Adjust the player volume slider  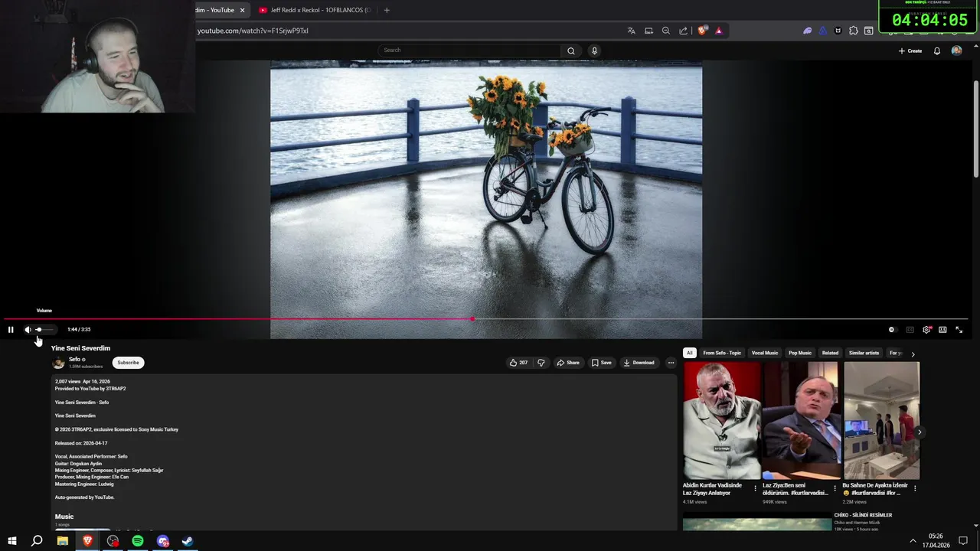[x=44, y=330]
